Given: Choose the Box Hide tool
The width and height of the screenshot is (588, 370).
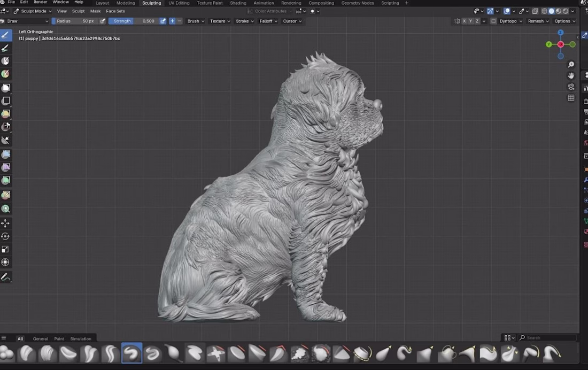Looking at the screenshot, I should coord(6,101).
